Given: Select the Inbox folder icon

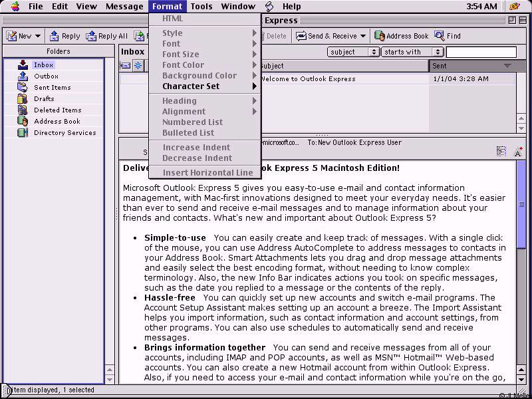Looking at the screenshot, I should (23, 65).
